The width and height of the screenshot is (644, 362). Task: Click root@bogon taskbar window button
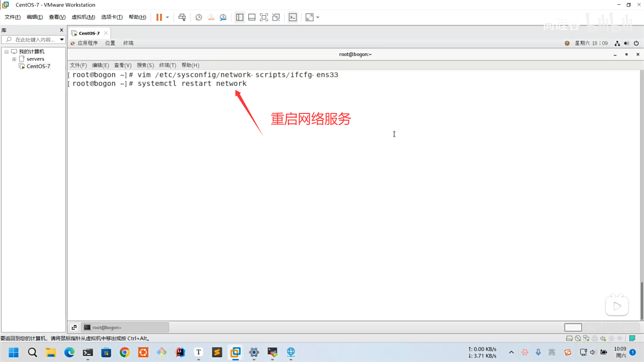(125, 327)
